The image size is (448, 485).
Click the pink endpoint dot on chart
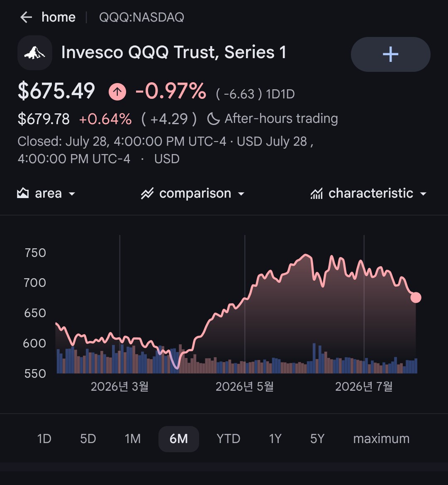click(416, 298)
